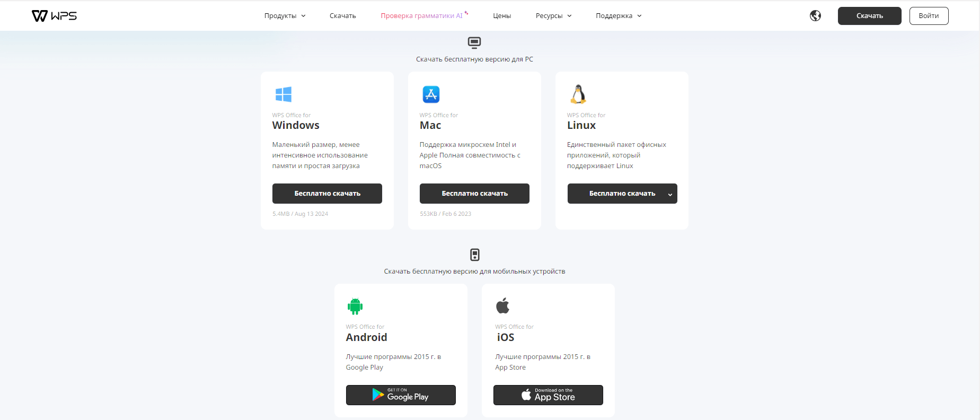
Task: Click Android description 'Лучшие программы 2015' text
Action: (x=393, y=362)
